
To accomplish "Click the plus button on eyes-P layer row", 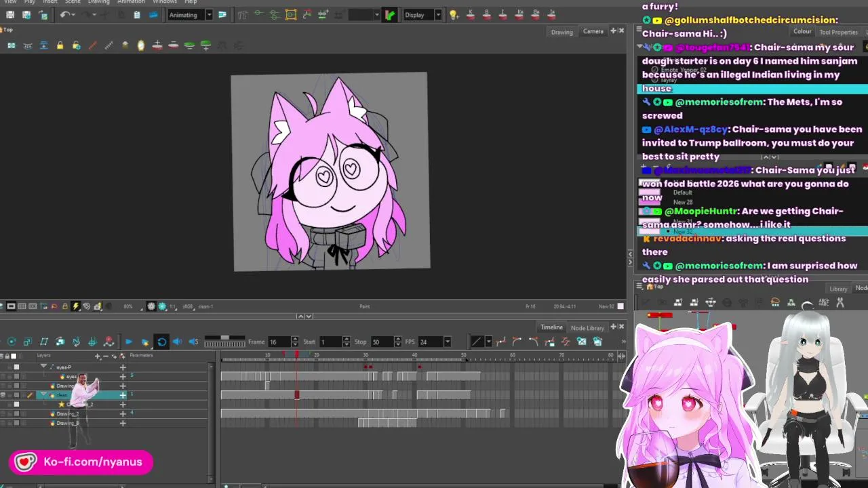I will [123, 367].
